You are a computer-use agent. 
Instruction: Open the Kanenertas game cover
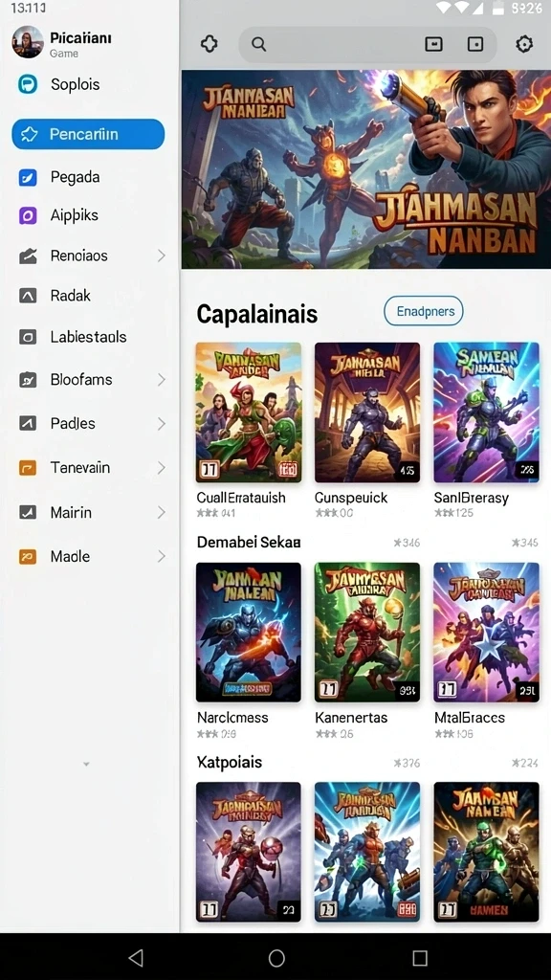coord(367,633)
